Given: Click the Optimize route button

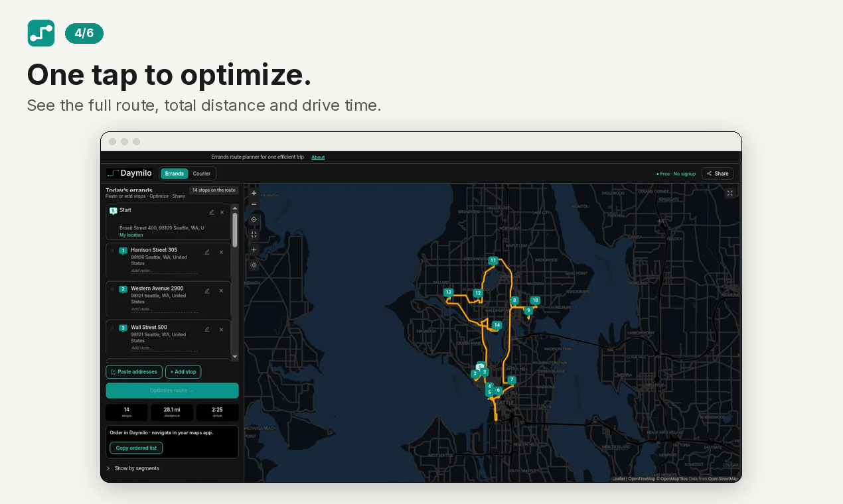Looking at the screenshot, I should (172, 391).
